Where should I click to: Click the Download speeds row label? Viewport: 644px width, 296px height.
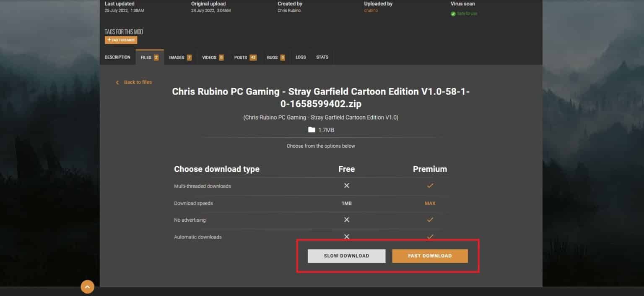coord(193,203)
